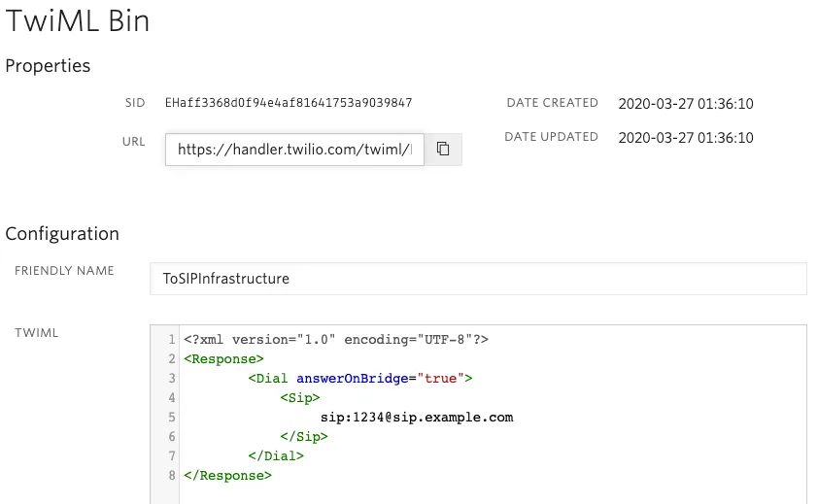Click the Configuration section heading

(62, 234)
